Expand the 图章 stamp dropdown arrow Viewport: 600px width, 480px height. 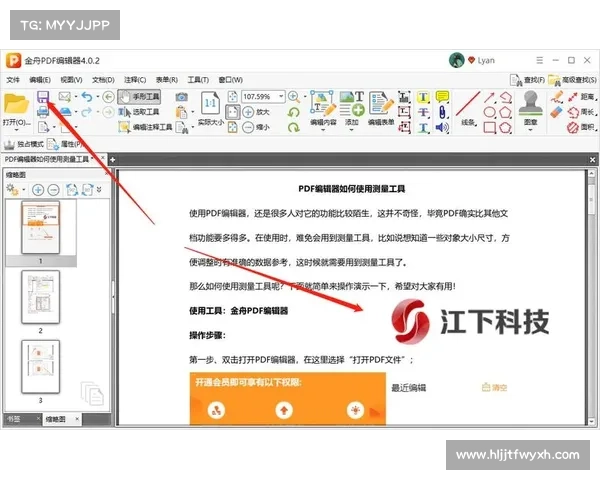530,130
